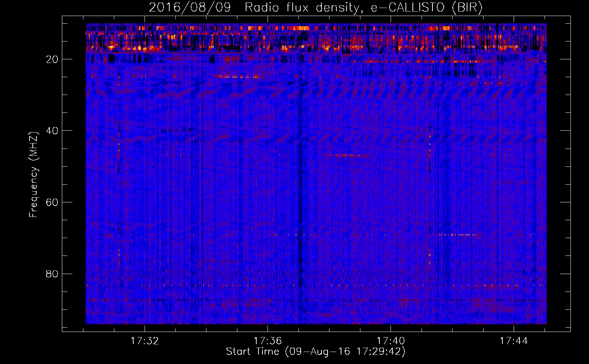Image resolution: width=589 pixels, height=364 pixels.
Task: Select the 17:44 time tick label
Action: (x=514, y=341)
